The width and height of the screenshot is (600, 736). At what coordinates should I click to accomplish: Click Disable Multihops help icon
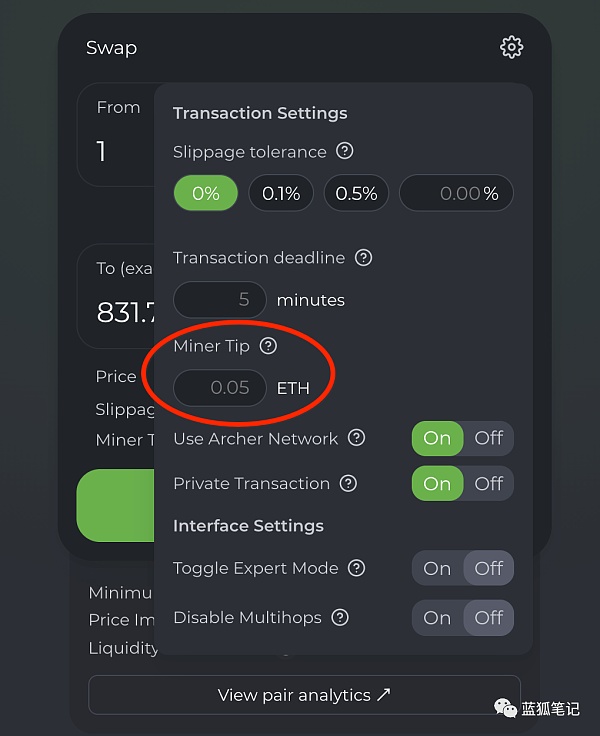tap(340, 617)
